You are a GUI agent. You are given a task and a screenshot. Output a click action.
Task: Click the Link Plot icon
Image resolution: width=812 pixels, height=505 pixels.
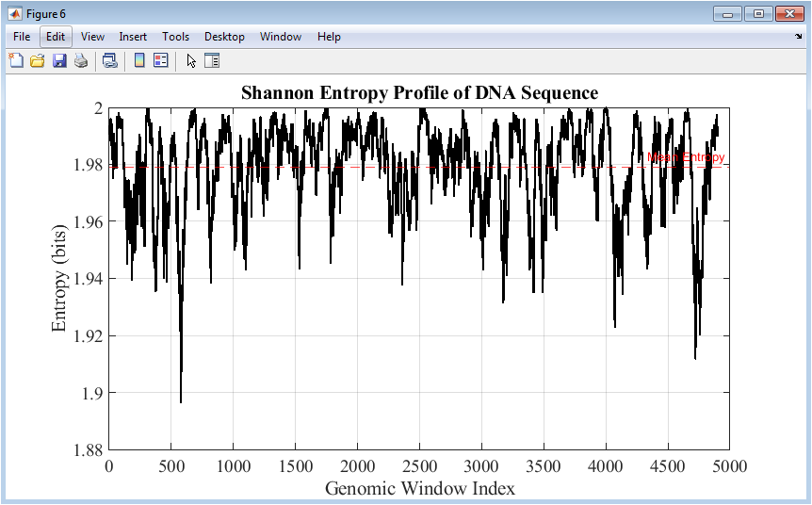click(x=110, y=61)
